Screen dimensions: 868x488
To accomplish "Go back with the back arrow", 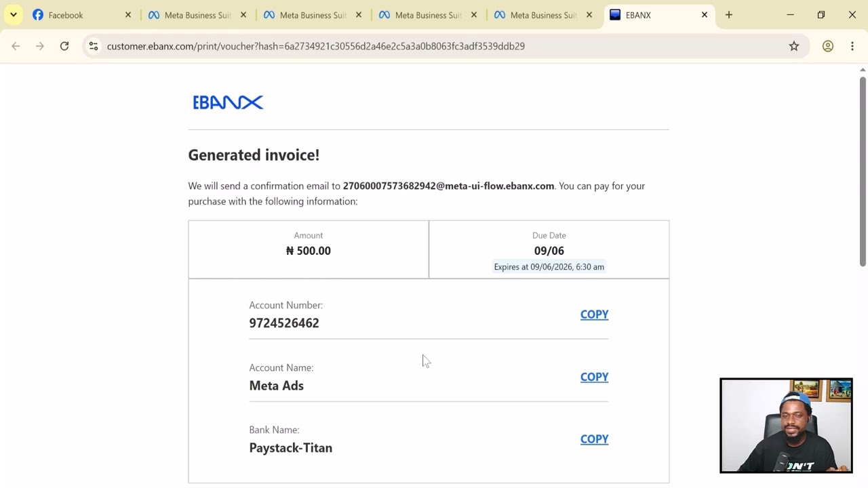I will coord(16,46).
